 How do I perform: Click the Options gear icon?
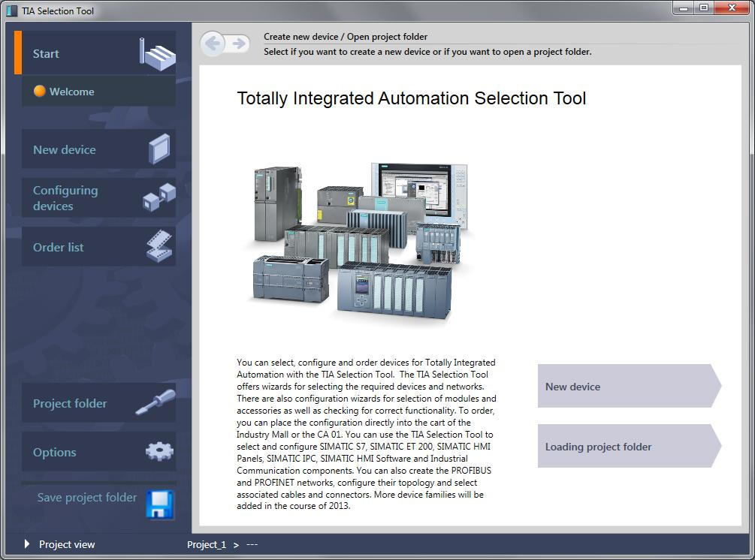159,451
